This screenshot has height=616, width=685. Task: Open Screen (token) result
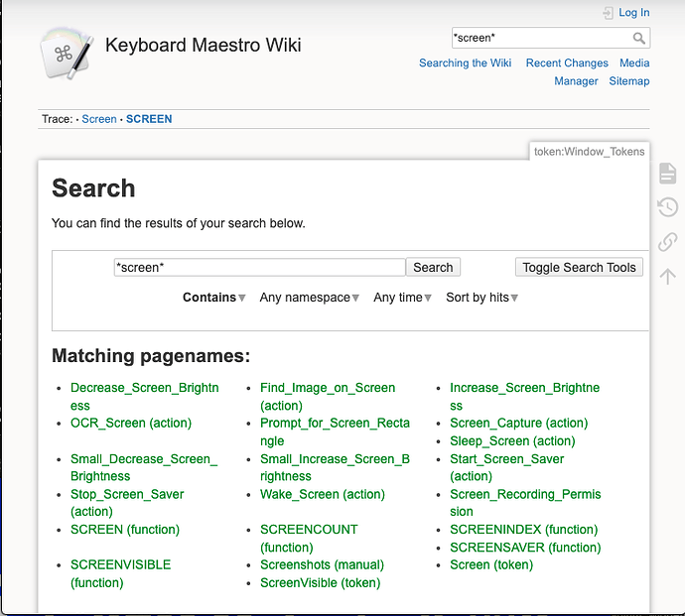(x=491, y=565)
